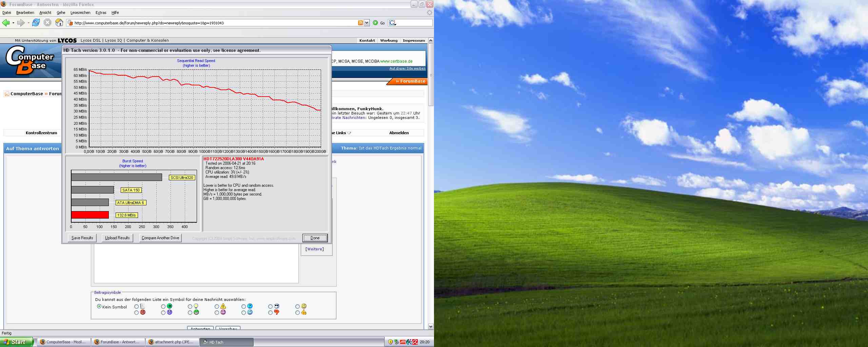Open the Extras menu
The image size is (868, 347).
point(101,13)
